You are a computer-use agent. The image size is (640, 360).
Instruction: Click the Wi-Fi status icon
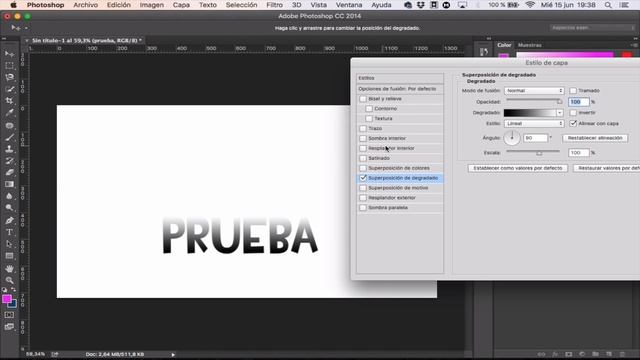click(530, 5)
